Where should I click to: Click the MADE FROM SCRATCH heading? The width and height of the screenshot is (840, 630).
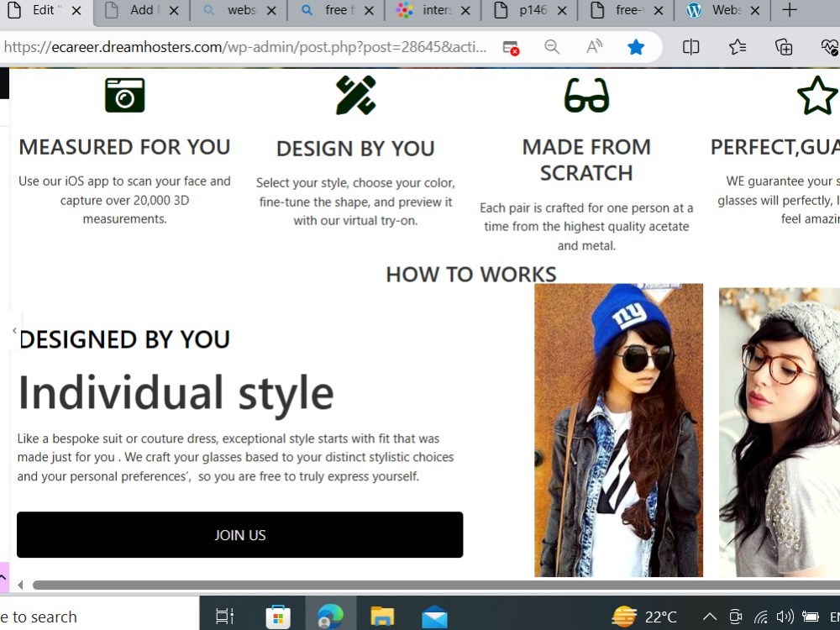pyautogui.click(x=586, y=160)
